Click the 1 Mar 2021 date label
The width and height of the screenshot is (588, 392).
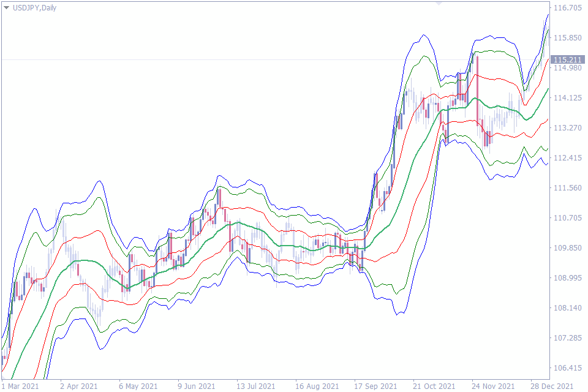coord(20,387)
